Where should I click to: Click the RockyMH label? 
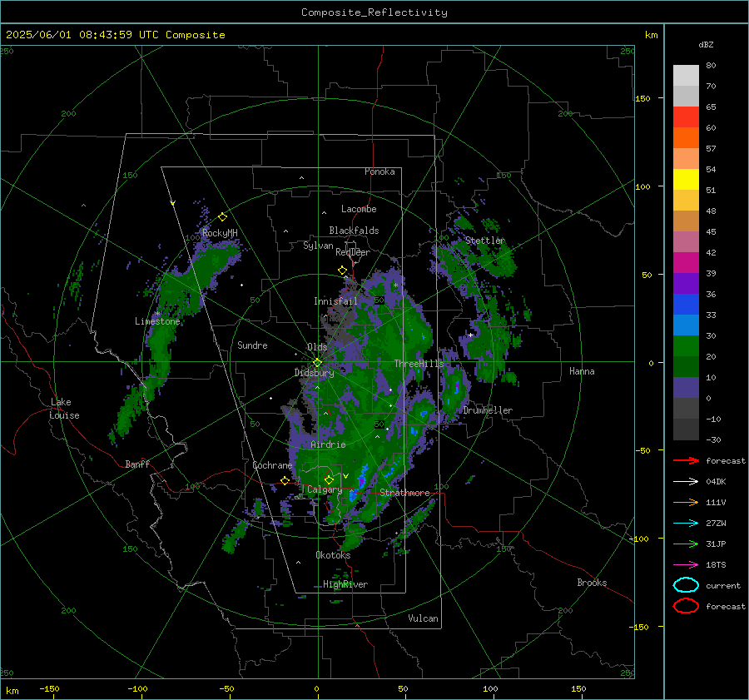click(x=220, y=233)
